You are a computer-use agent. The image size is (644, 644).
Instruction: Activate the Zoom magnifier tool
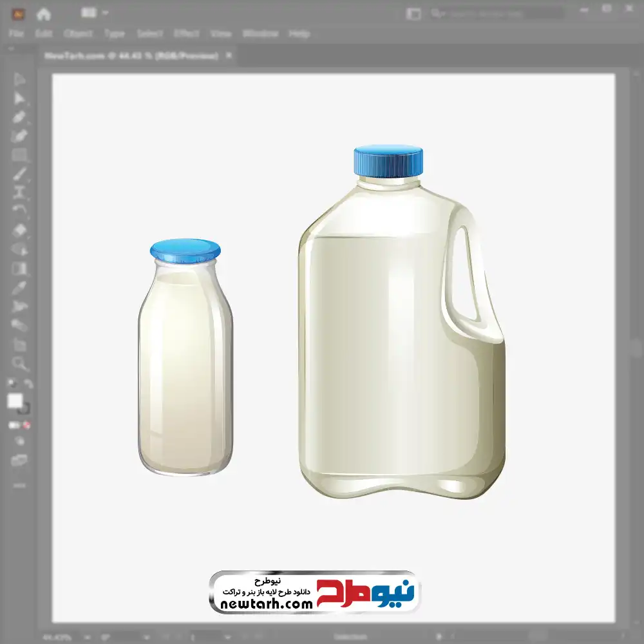coord(19,364)
